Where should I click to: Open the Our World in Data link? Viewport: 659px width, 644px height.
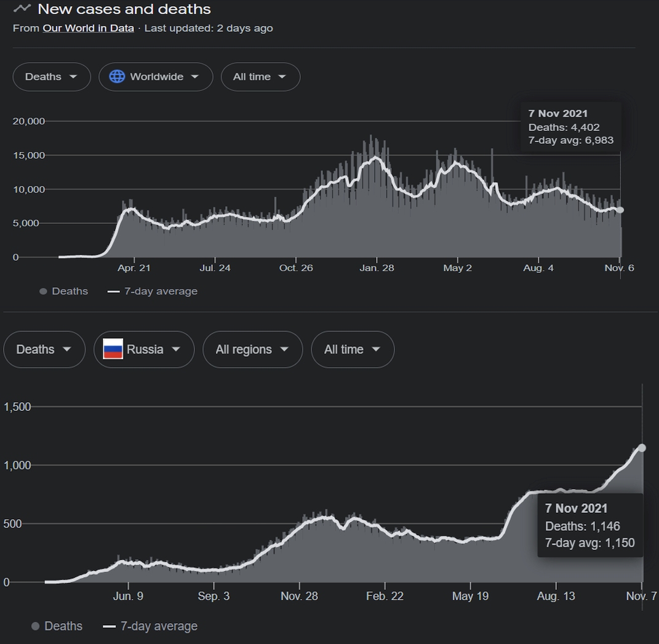click(x=88, y=28)
